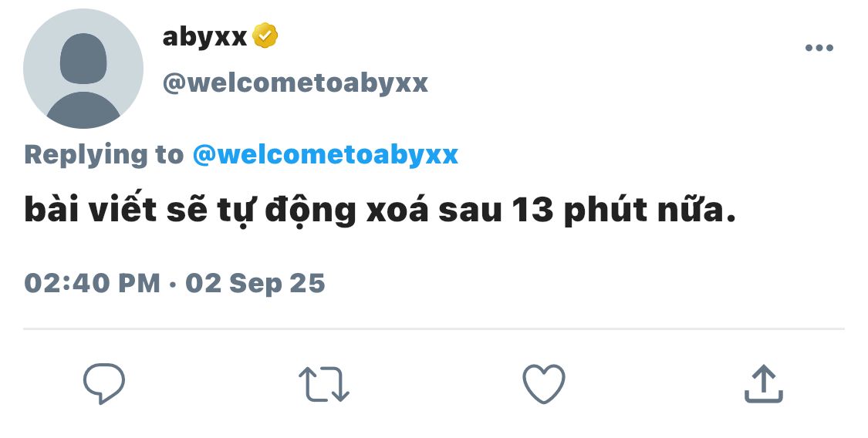Screen dimensions: 868x438
Task: Retweet this post using the arrows icon
Action: (x=324, y=384)
